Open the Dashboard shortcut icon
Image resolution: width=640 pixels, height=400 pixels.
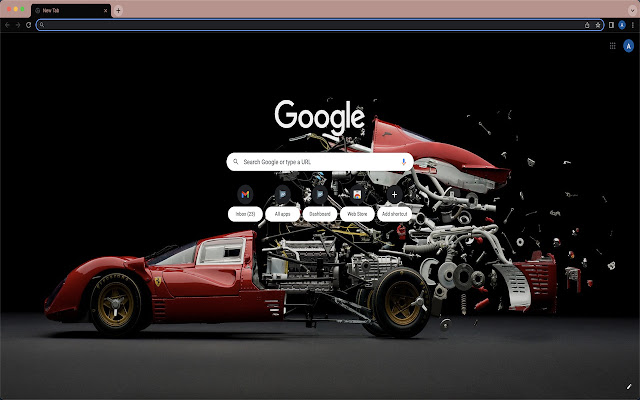pyautogui.click(x=320, y=194)
